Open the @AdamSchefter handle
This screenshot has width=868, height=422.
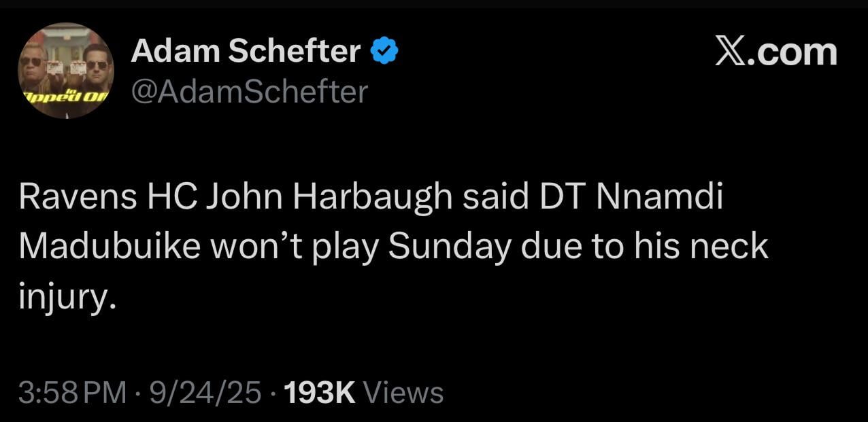pyautogui.click(x=250, y=90)
